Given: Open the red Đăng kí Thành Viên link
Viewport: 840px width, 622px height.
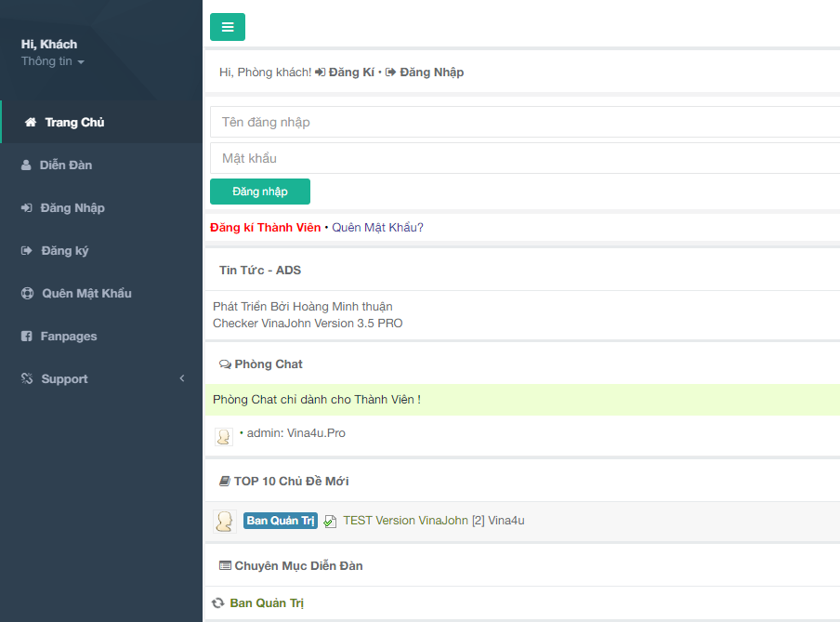Looking at the screenshot, I should pos(265,228).
